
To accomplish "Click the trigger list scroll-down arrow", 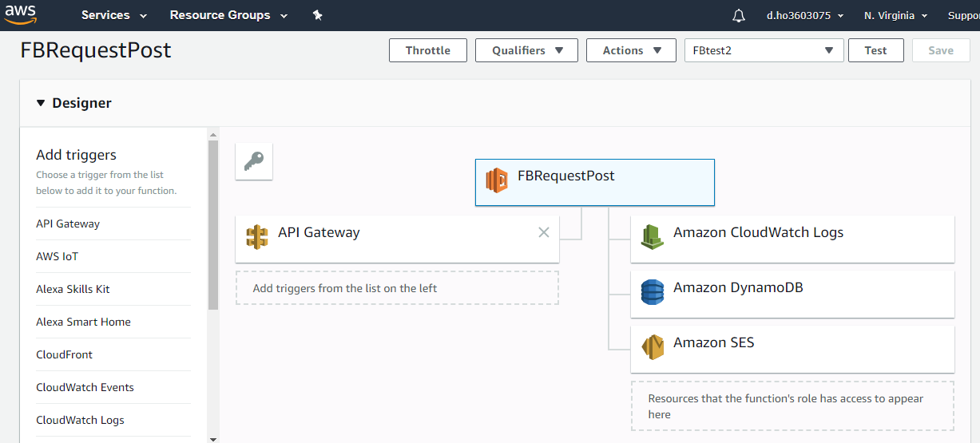I will (x=213, y=438).
